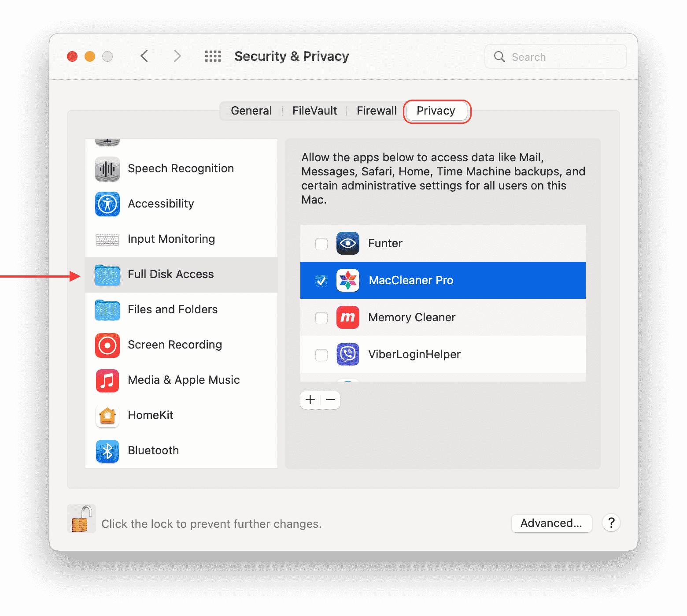The height and width of the screenshot is (616, 687).
Task: Open Show All grid of preferences
Action: (213, 56)
